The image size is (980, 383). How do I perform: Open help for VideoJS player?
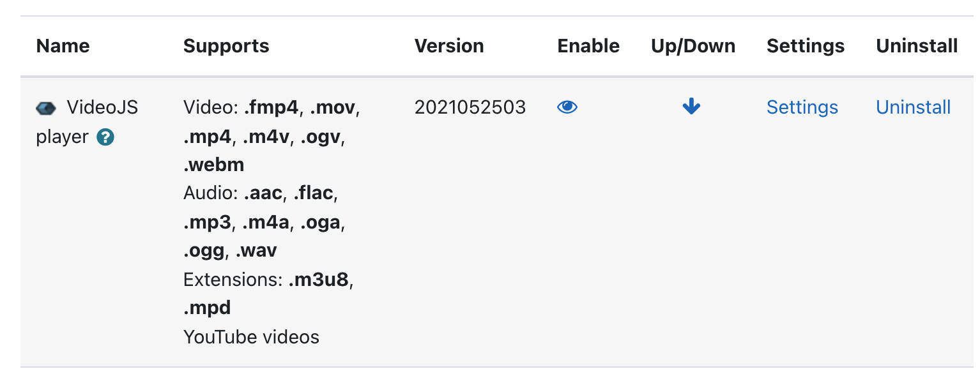coord(105,137)
